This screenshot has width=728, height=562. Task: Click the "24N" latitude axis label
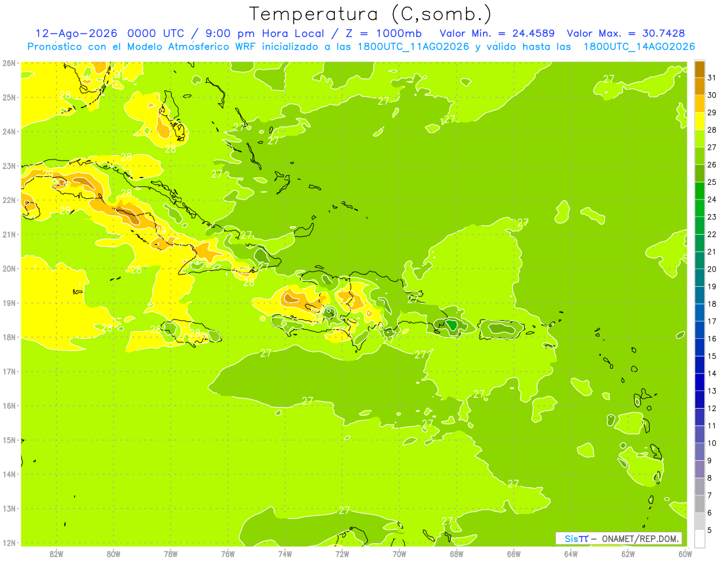click(x=9, y=131)
